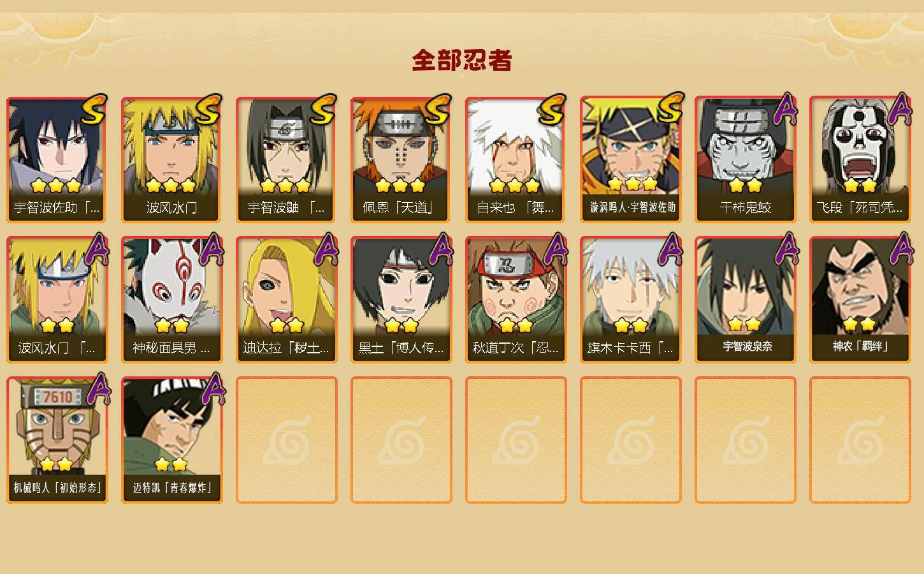Click the two stars on 旗木卡卡西 card
Screen dimensions: 924x574
pyautogui.click(x=631, y=326)
